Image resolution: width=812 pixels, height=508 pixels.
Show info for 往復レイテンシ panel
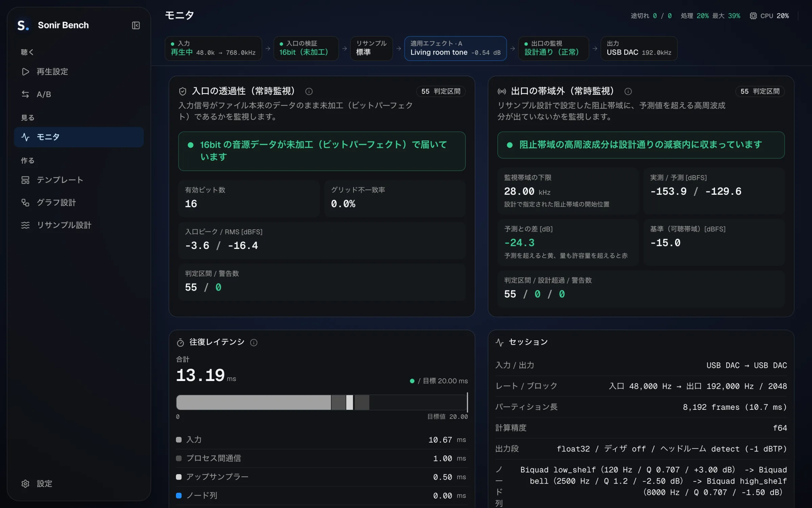(254, 343)
